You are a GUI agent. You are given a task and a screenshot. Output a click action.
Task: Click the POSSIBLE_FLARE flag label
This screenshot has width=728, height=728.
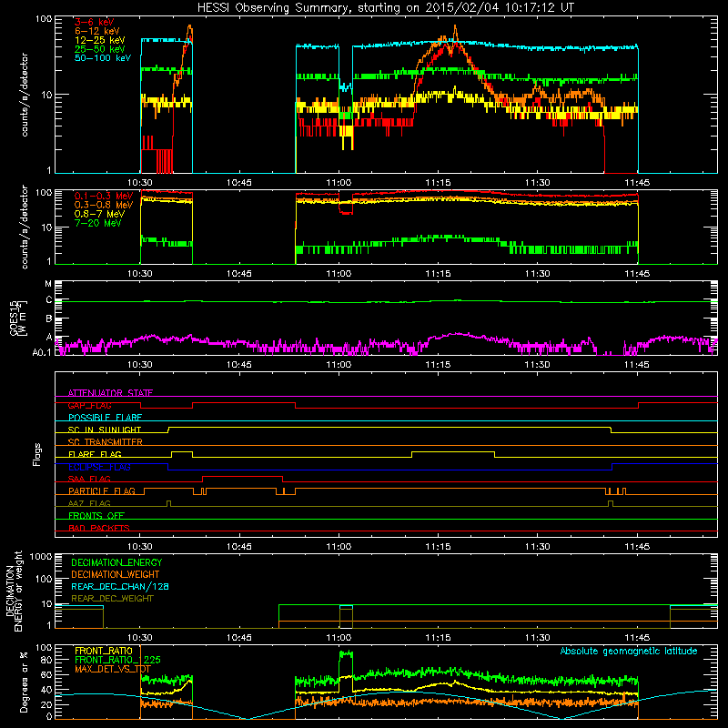coord(105,418)
